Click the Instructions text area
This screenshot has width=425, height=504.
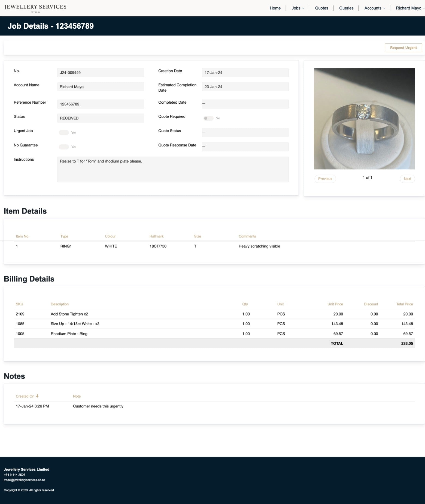point(173,169)
